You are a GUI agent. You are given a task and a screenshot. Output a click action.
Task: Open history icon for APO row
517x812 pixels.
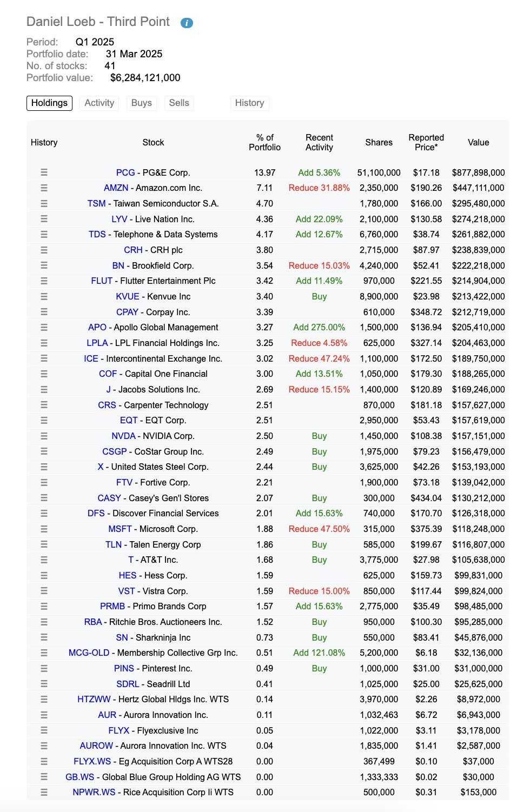point(44,328)
